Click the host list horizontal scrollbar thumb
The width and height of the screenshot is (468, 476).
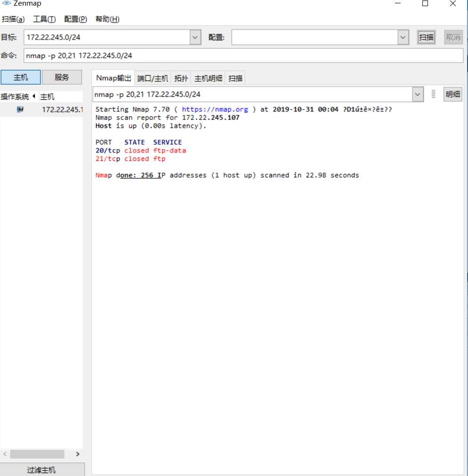[37, 454]
